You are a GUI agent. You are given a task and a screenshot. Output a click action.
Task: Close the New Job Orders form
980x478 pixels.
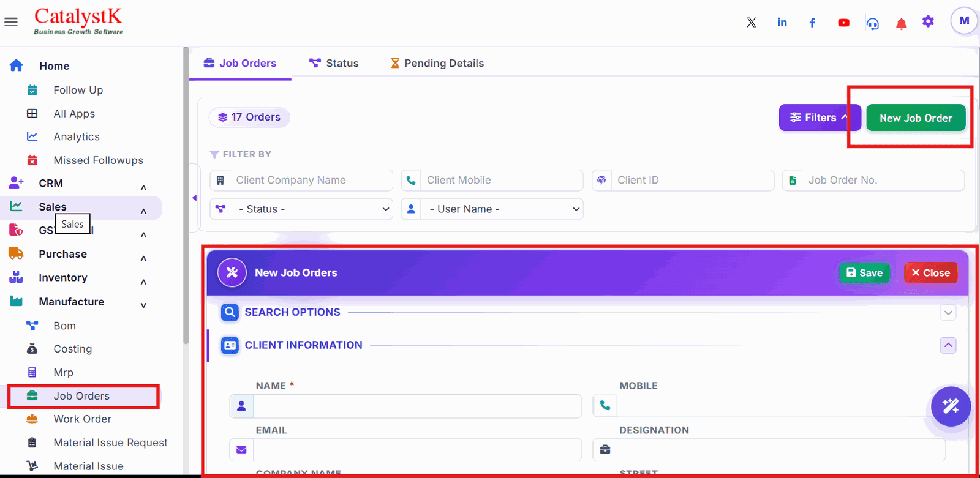pos(930,272)
